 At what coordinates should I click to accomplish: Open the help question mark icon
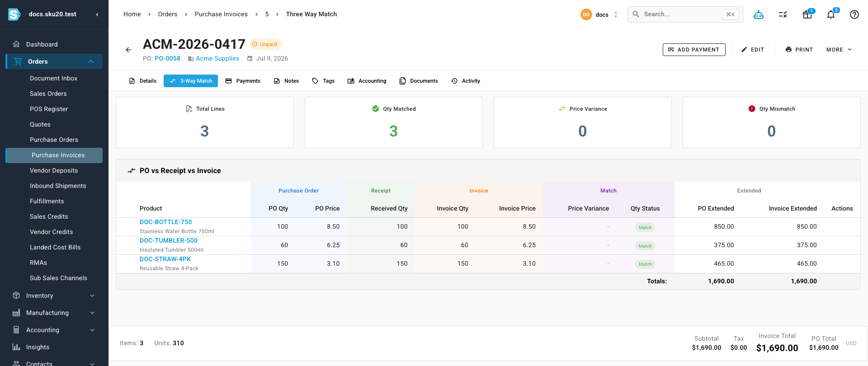point(854,14)
